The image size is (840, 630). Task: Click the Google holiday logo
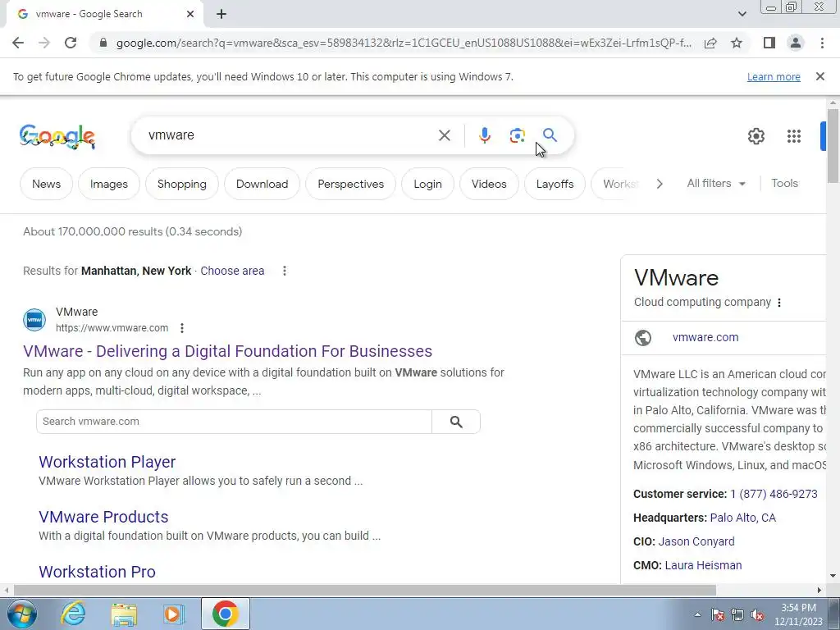(57, 136)
